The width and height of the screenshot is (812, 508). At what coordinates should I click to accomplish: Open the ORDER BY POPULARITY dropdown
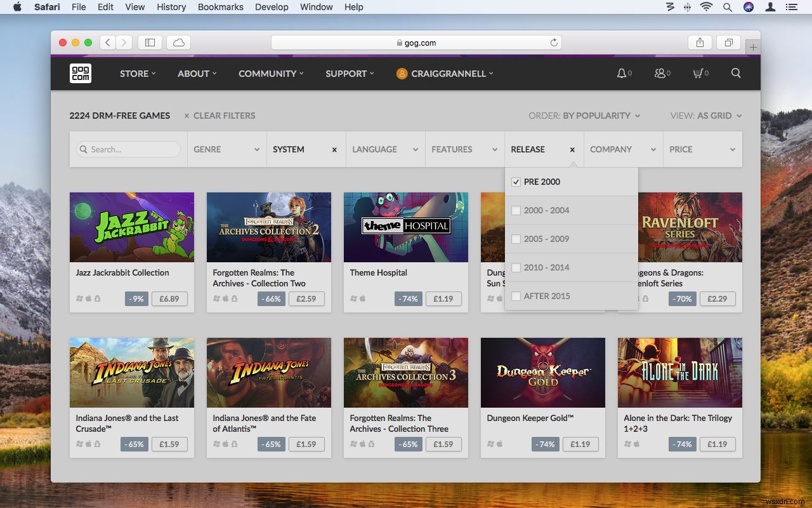point(584,116)
